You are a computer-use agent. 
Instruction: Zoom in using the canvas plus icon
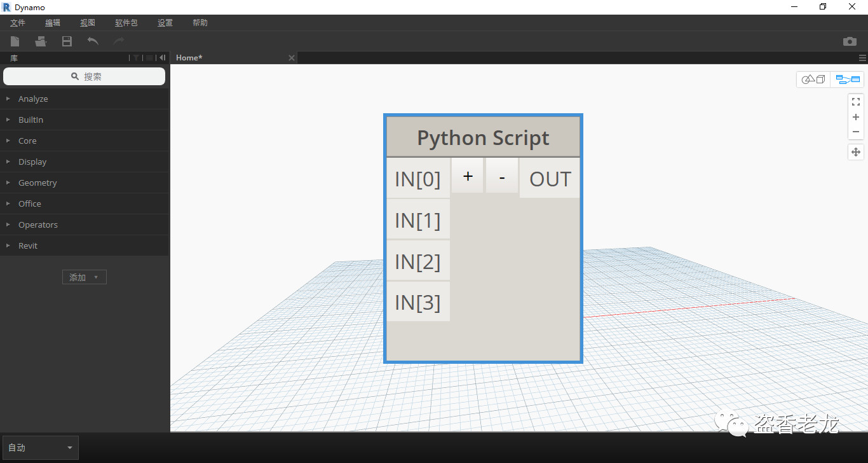[x=855, y=117]
